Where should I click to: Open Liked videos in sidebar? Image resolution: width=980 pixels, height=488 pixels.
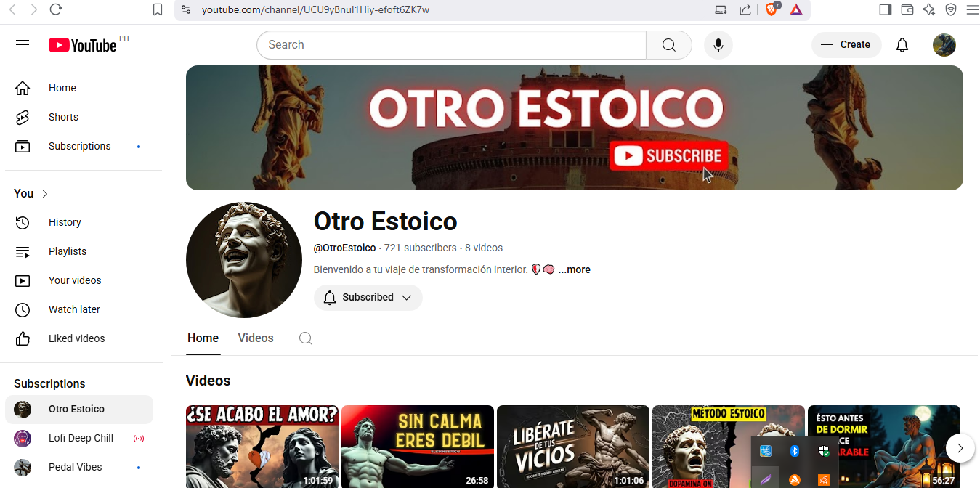(79, 338)
